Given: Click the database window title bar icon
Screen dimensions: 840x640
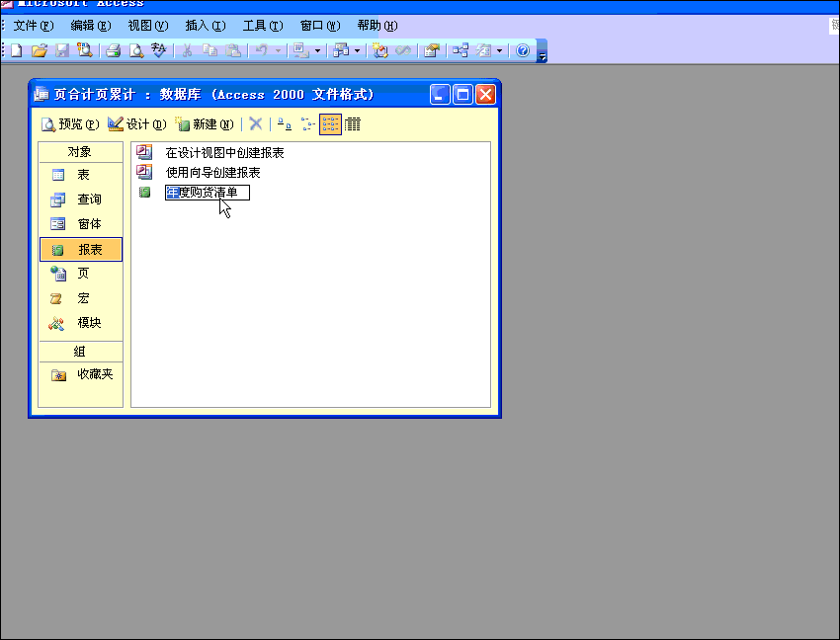Looking at the screenshot, I should 42,94.
